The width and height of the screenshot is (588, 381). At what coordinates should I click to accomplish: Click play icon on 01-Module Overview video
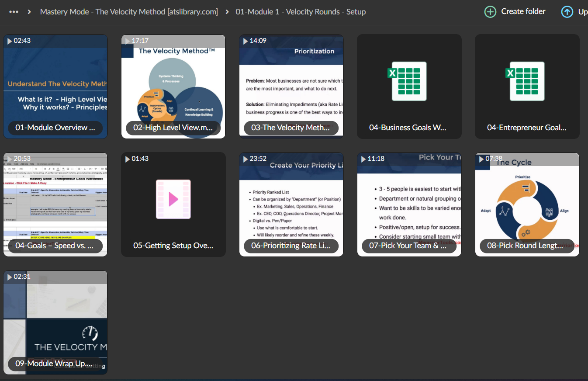point(9,41)
